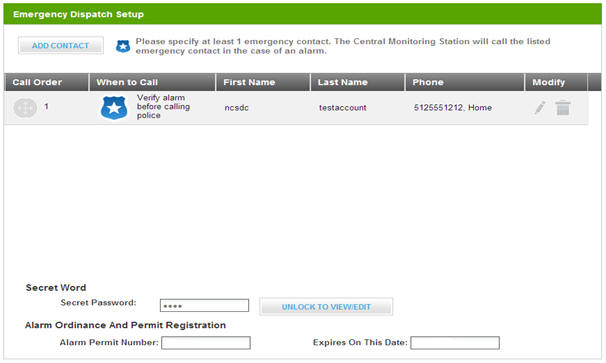Click the pencil edit icon for ncsdc
The image size is (606, 363).
pos(540,107)
